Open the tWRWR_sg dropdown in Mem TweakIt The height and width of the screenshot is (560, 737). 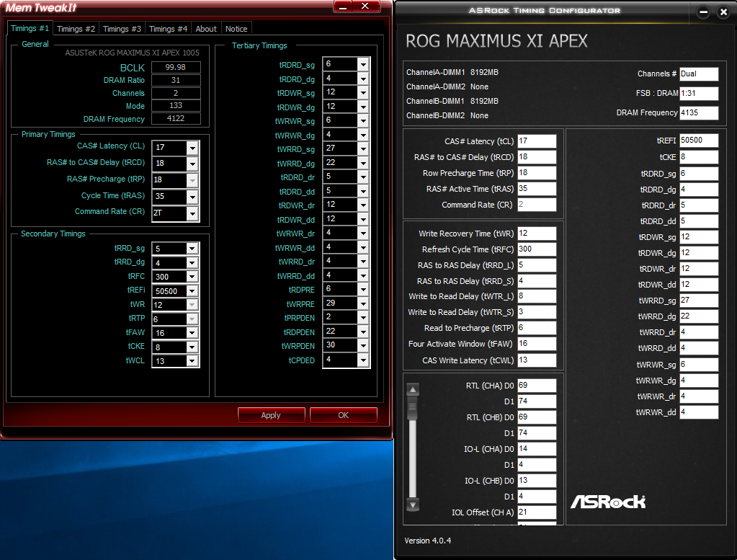point(363,121)
